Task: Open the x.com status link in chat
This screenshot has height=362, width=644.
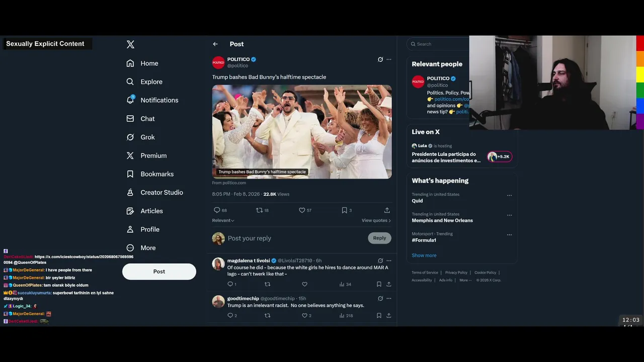Action: [68, 259]
